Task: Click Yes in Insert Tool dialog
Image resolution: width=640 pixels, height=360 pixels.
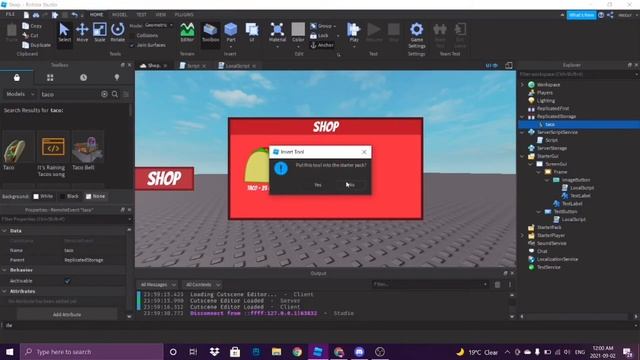Action: pos(318,185)
